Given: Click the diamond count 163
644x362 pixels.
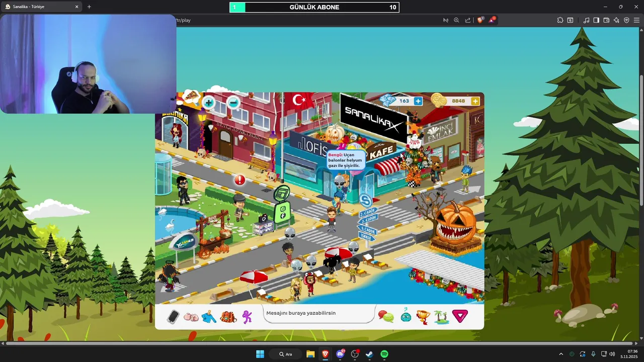Looking at the screenshot, I should 404,101.
